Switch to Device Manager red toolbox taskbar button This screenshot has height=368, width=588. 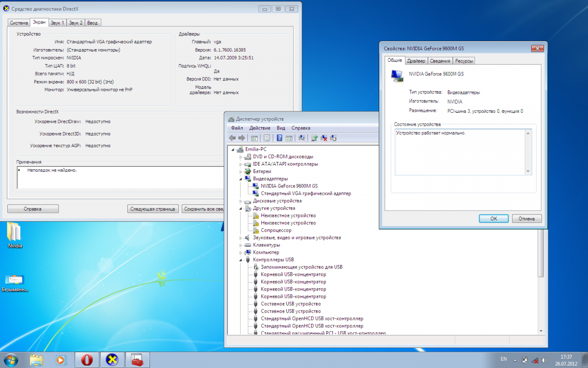coord(138,360)
